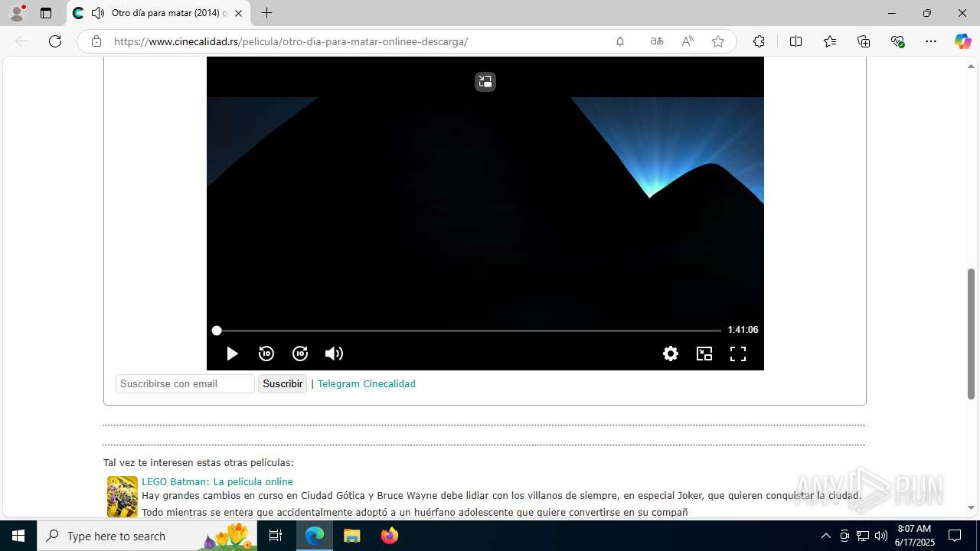Mute the video player volume
The image size is (980, 551).
click(334, 354)
